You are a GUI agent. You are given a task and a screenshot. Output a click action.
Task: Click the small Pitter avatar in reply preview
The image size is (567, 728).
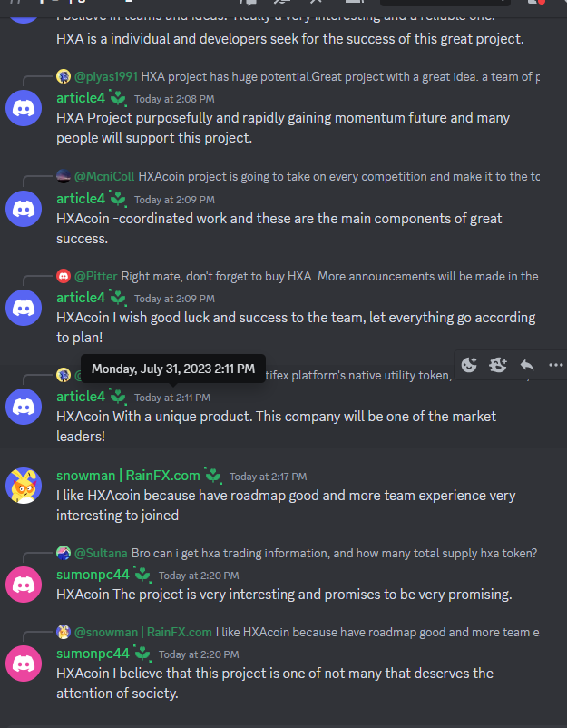[64, 276]
